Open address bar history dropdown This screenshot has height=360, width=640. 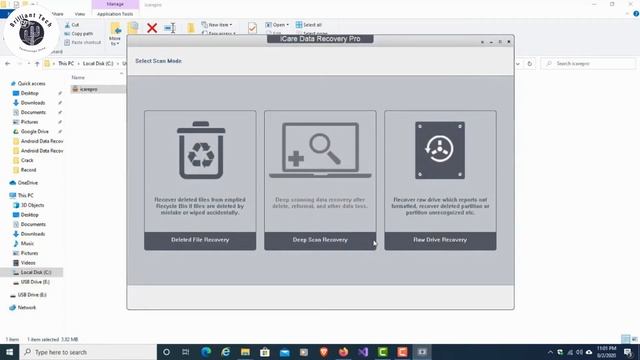[x=518, y=64]
